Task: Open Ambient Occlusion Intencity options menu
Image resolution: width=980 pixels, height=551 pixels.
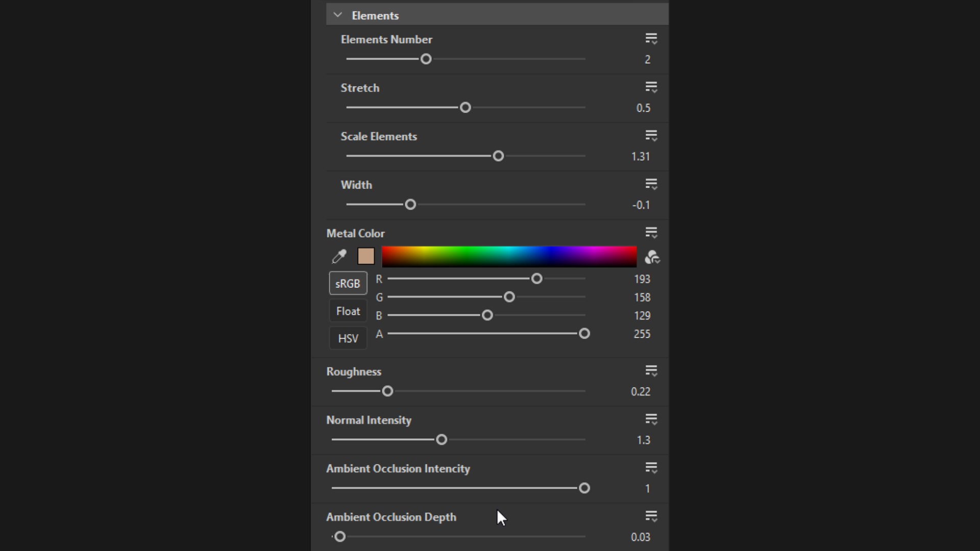Action: point(651,468)
